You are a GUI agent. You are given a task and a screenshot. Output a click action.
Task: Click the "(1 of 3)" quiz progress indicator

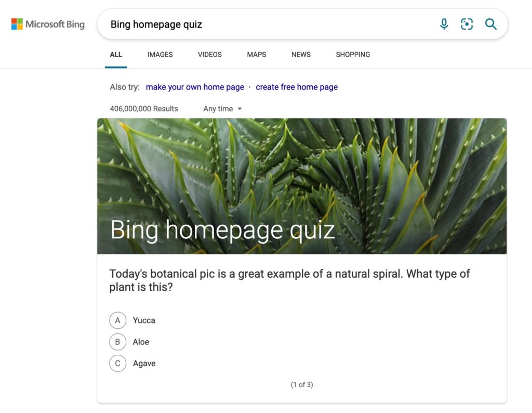coord(302,385)
